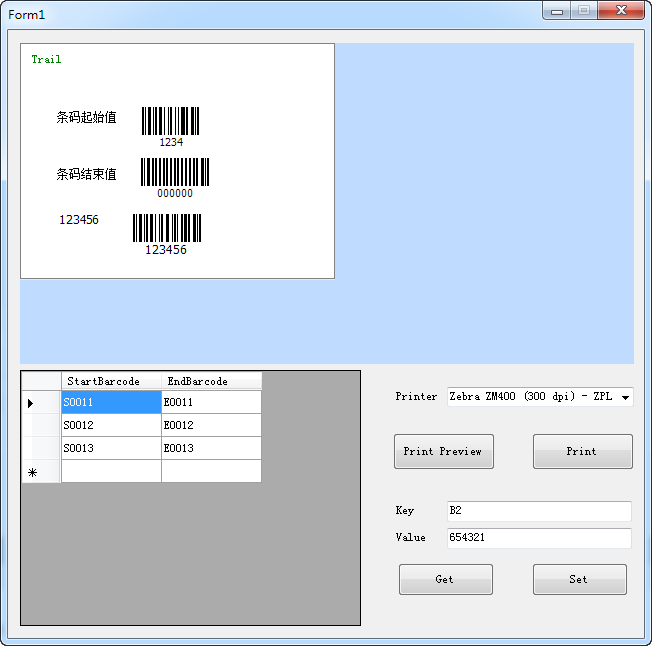Screen dimensions: 652x646
Task: Close the Form1 window
Action: pyautogui.click(x=621, y=10)
